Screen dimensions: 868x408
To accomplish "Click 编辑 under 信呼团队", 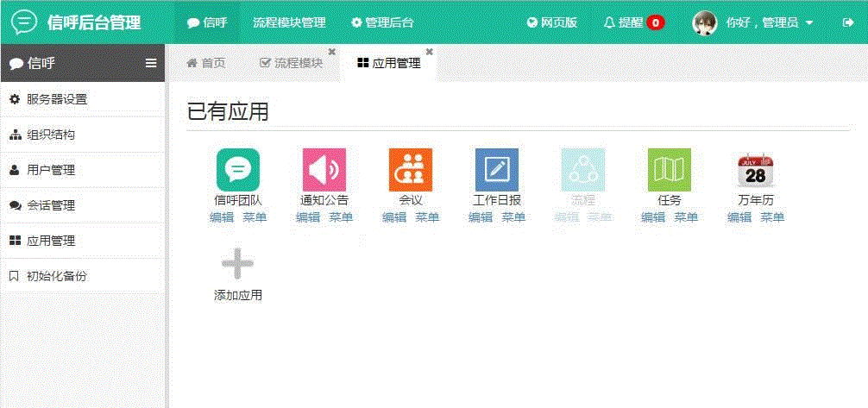I will coord(222,217).
